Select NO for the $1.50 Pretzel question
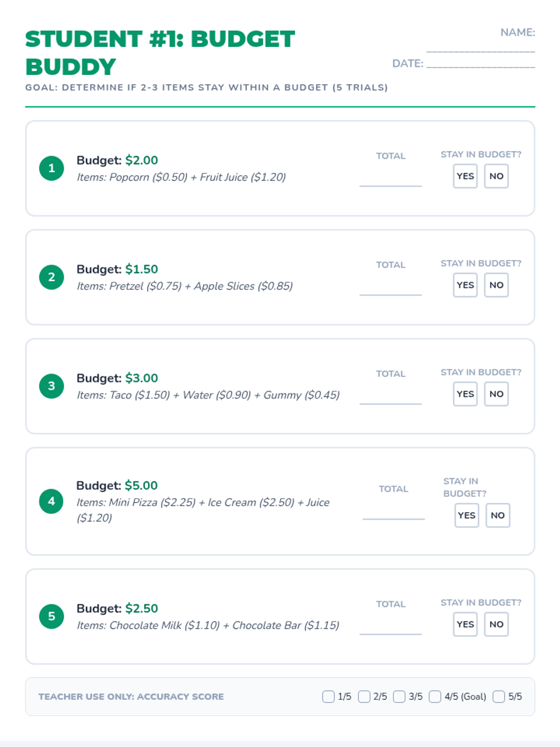This screenshot has height=747, width=560. pos(496,285)
